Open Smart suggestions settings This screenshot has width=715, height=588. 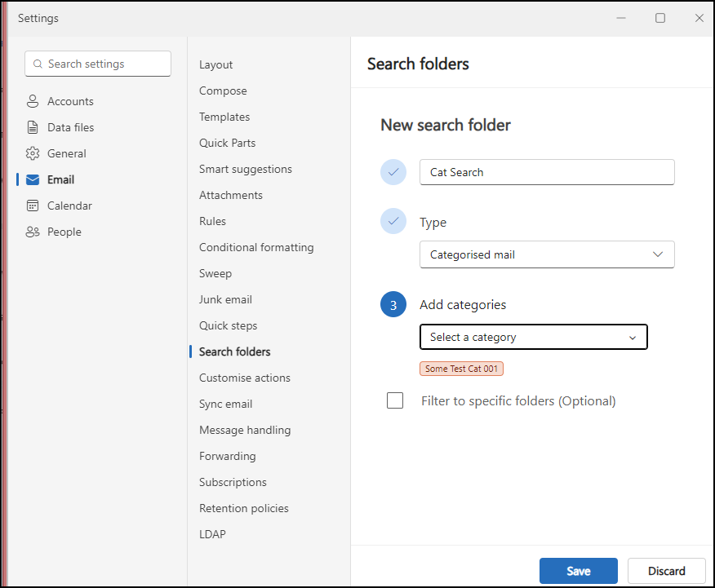(246, 169)
